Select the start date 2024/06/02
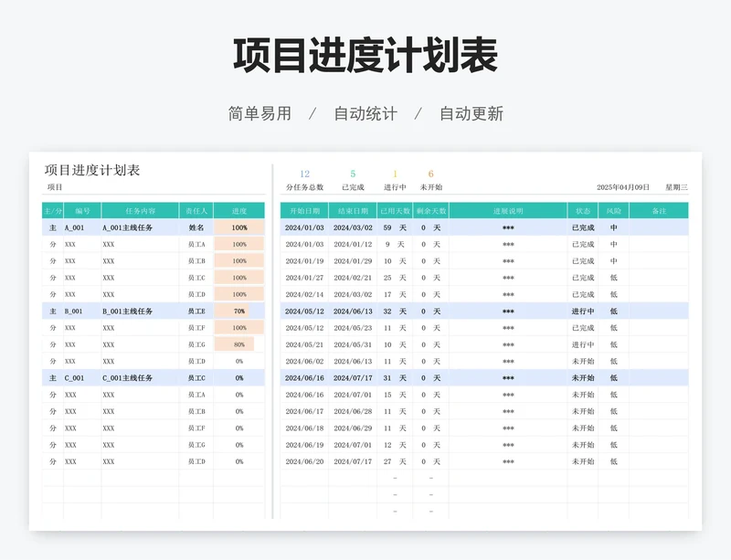Screen dimensions: 731x560 point(304,362)
